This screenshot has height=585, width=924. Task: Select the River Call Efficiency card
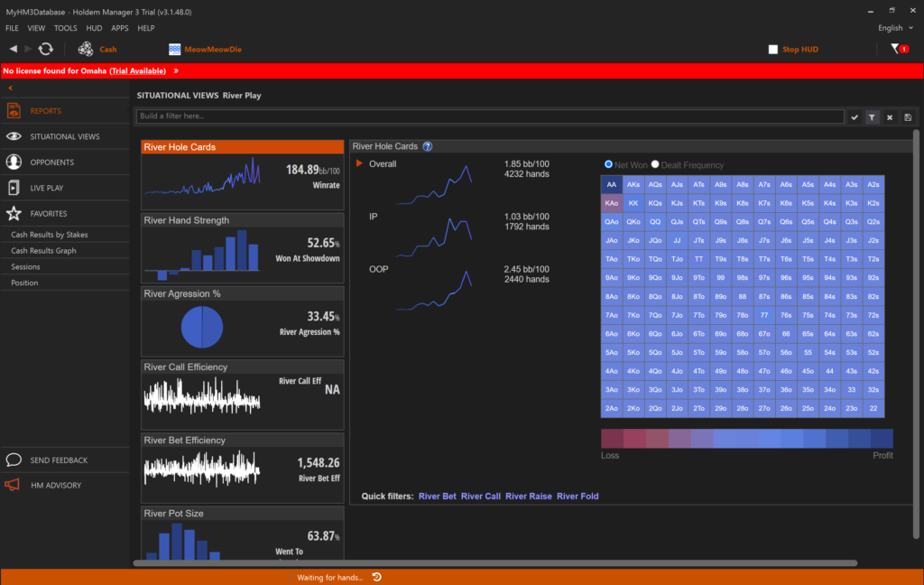point(242,395)
